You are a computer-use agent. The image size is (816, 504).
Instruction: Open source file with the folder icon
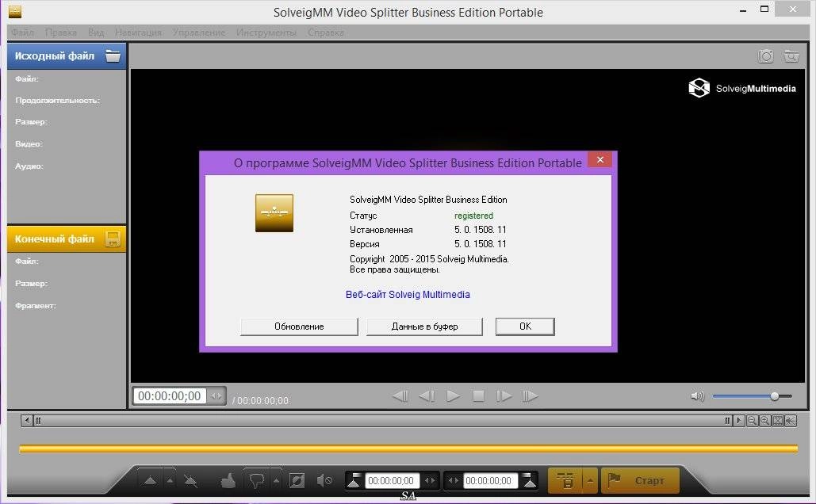pos(113,55)
